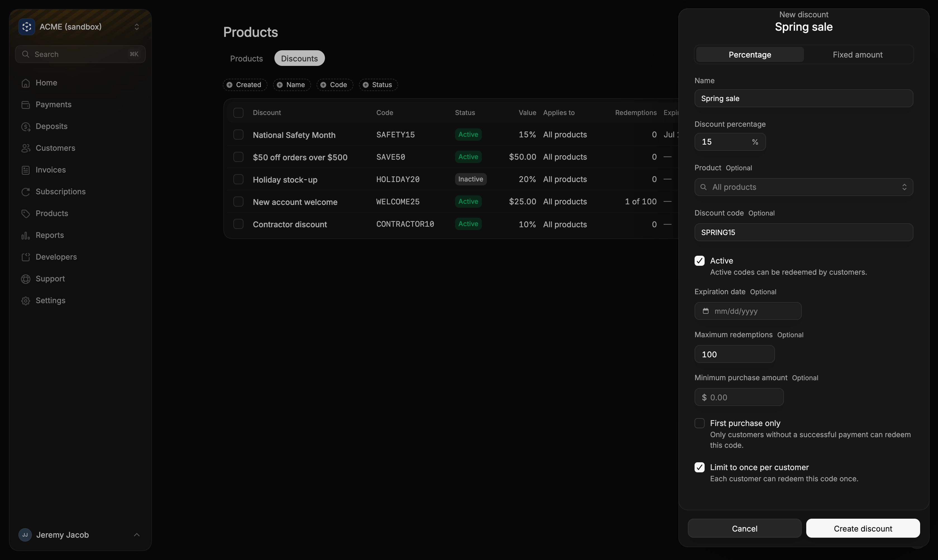
Task: Click the Payments card icon
Action: 26,105
